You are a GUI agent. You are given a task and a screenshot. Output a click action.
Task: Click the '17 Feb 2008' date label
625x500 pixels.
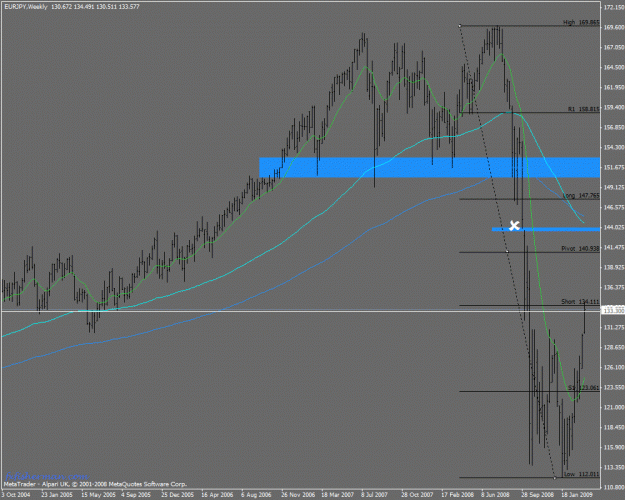457,494
